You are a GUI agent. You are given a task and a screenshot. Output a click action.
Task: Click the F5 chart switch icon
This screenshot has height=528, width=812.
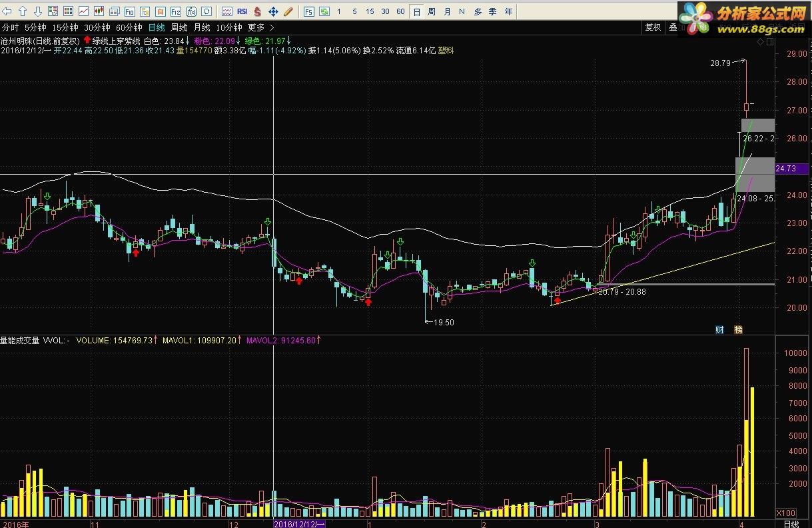point(308,11)
